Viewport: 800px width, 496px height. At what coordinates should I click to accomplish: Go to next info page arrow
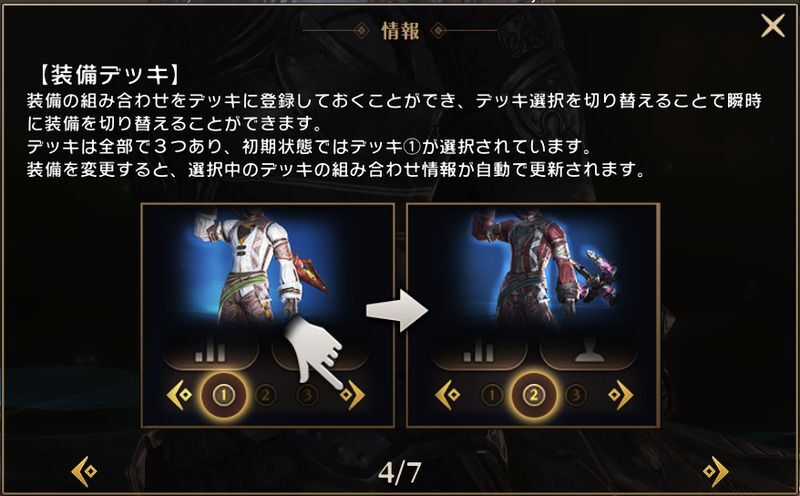716,472
